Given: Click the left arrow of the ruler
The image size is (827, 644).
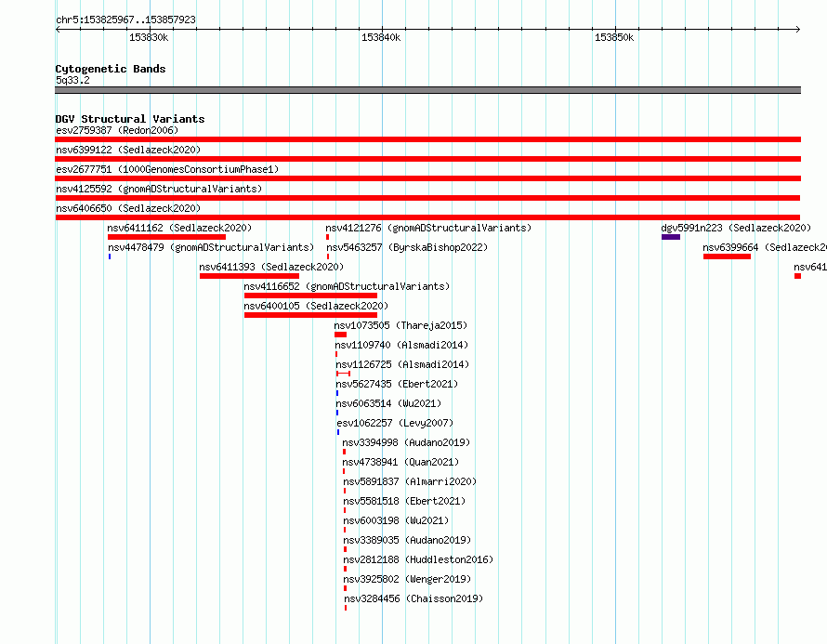Looking at the screenshot, I should (58, 30).
